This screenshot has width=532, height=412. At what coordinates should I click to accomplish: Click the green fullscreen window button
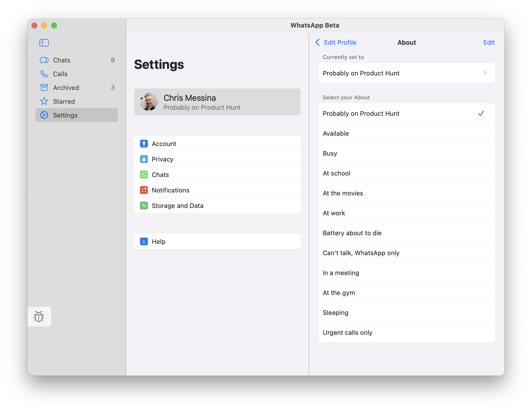click(54, 26)
